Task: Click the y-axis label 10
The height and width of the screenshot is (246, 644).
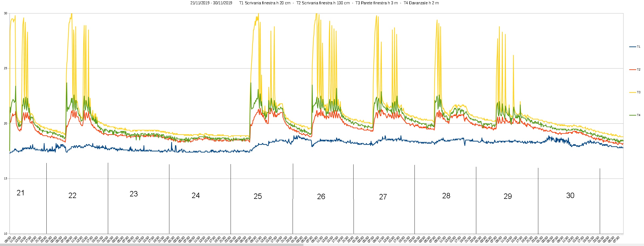Action: click(5, 234)
